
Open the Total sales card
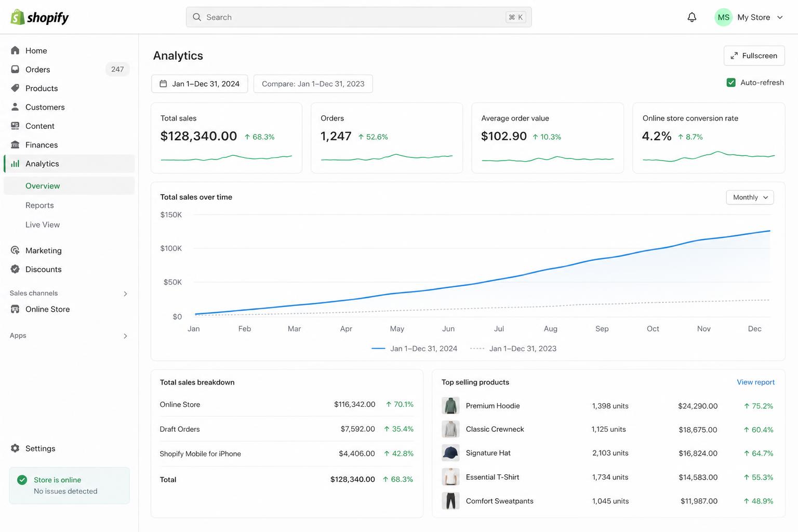227,138
